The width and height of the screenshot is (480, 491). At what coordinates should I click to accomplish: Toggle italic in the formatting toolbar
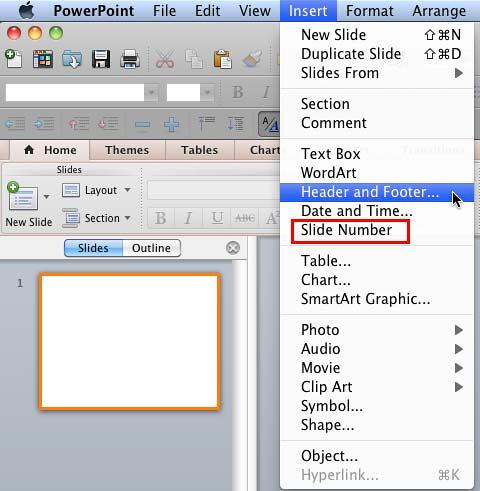(266, 92)
